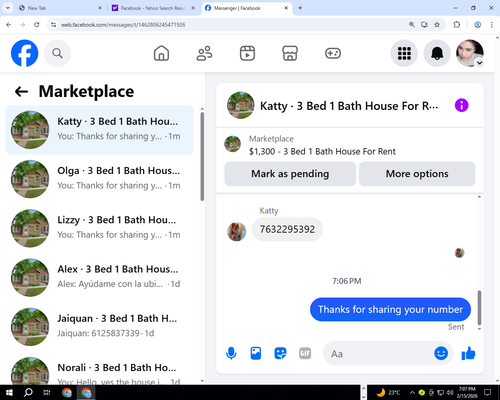Viewport: 500px width, 400px height.
Task: Switch to Facebook - Yahoo Search tab
Action: tap(153, 8)
